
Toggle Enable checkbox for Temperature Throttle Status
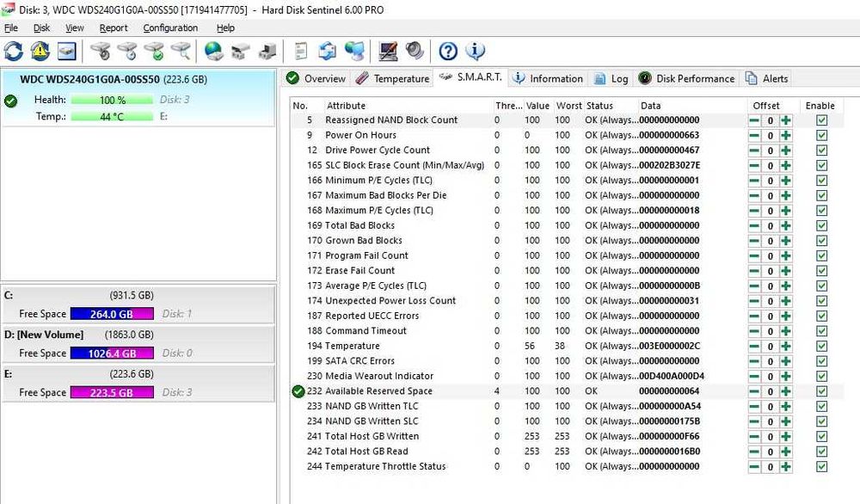click(821, 467)
